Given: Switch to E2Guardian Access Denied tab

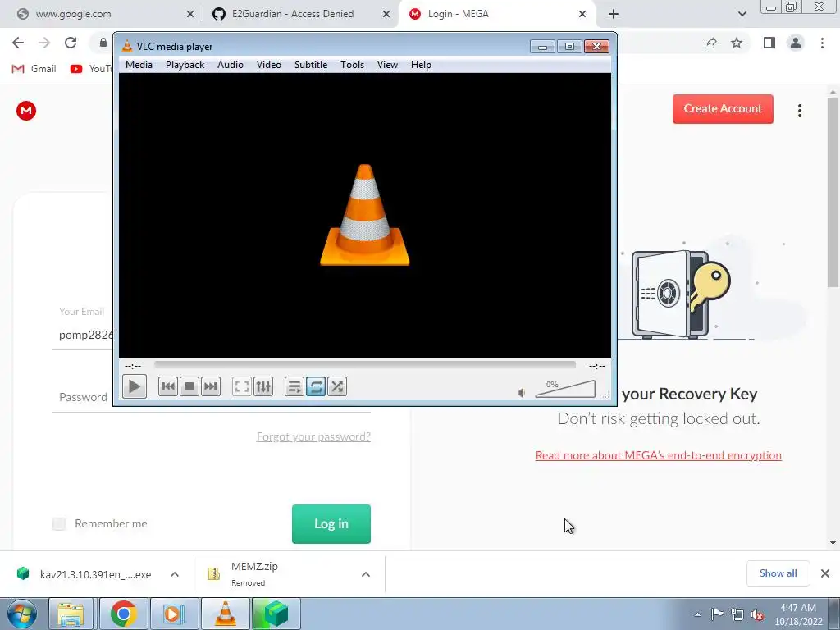Looking at the screenshot, I should click(x=292, y=14).
